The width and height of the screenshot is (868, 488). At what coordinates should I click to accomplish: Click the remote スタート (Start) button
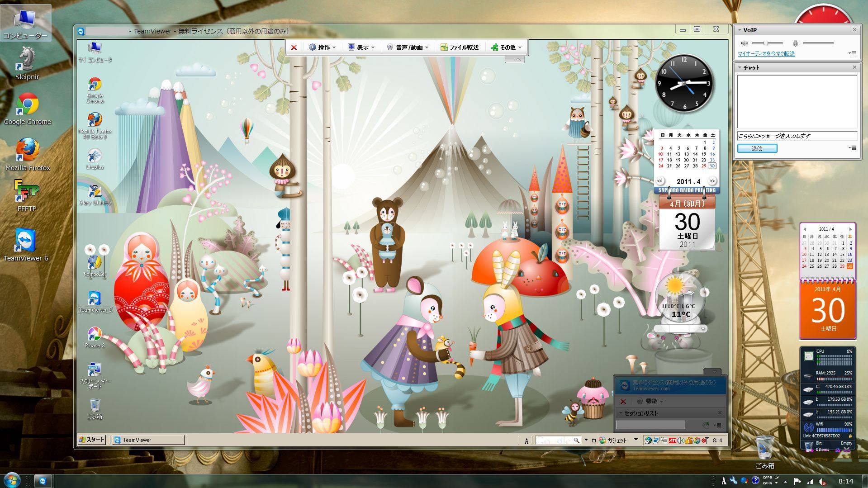tap(92, 440)
